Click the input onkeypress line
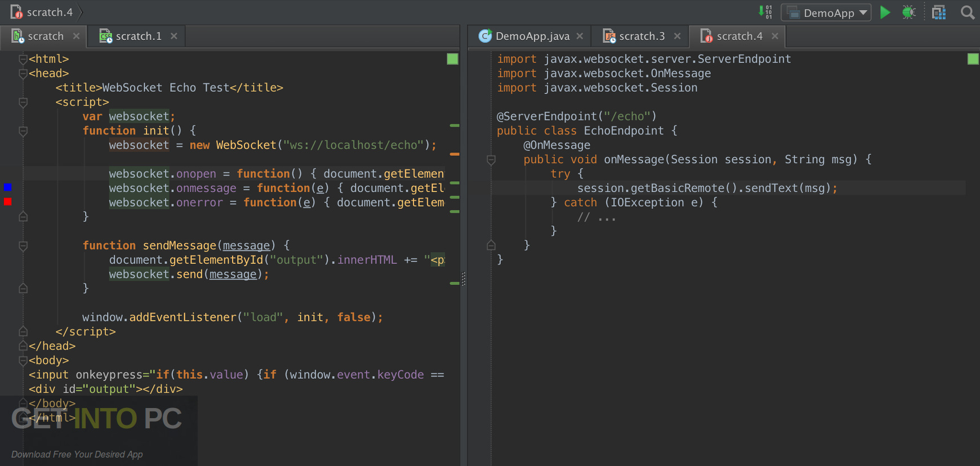980x466 pixels. 237,375
